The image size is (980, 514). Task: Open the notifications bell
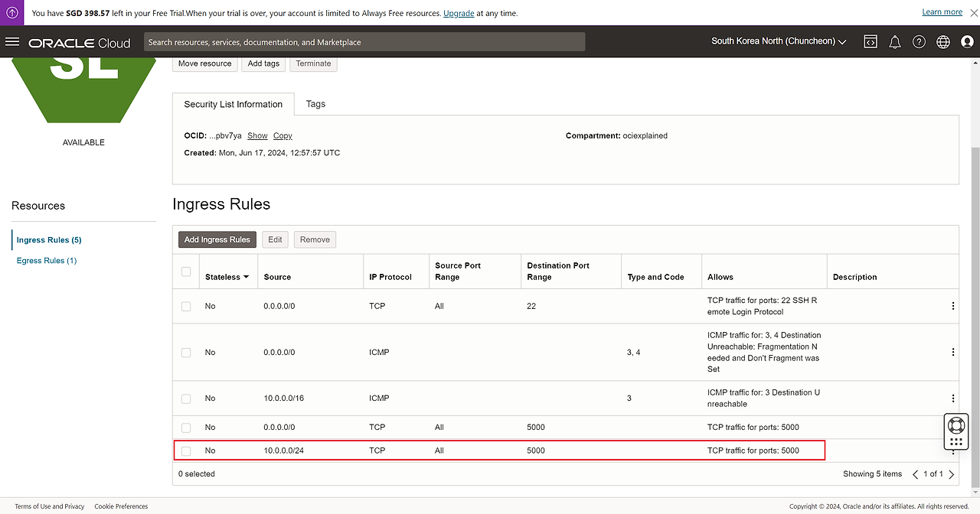tap(894, 42)
